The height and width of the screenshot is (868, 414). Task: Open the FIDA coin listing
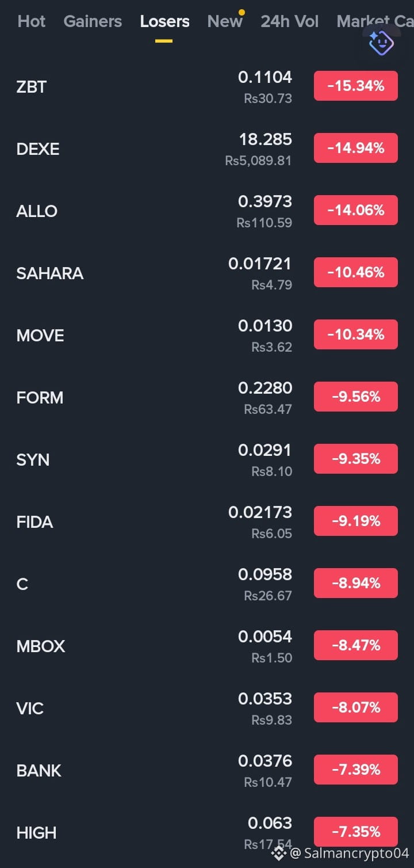tap(207, 521)
